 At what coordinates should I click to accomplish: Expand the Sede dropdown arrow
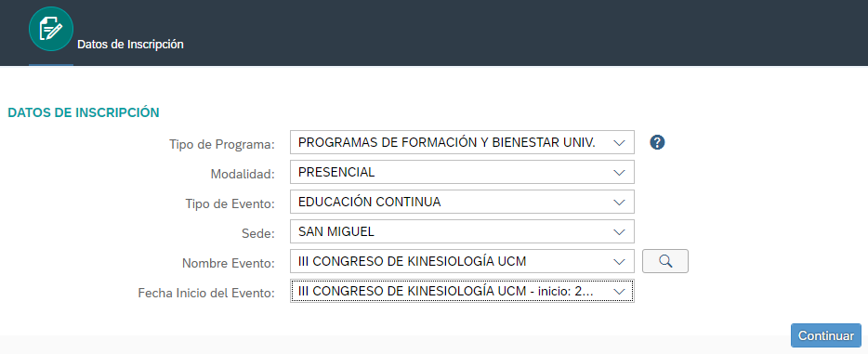pyautogui.click(x=619, y=232)
